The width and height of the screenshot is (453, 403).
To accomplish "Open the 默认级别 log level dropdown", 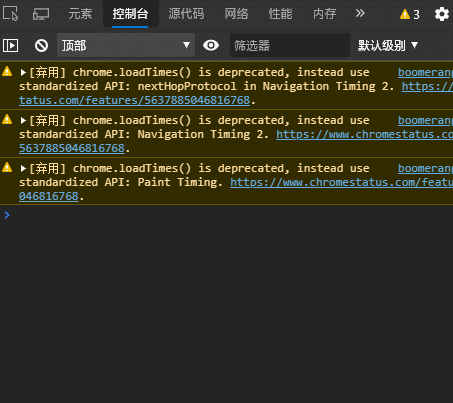I will (388, 45).
